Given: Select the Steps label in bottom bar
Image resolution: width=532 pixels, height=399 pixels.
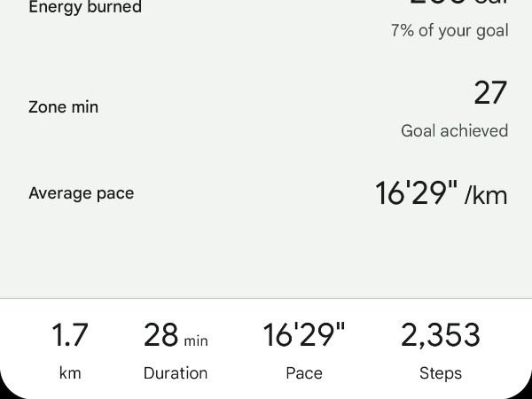Looking at the screenshot, I should [441, 373].
